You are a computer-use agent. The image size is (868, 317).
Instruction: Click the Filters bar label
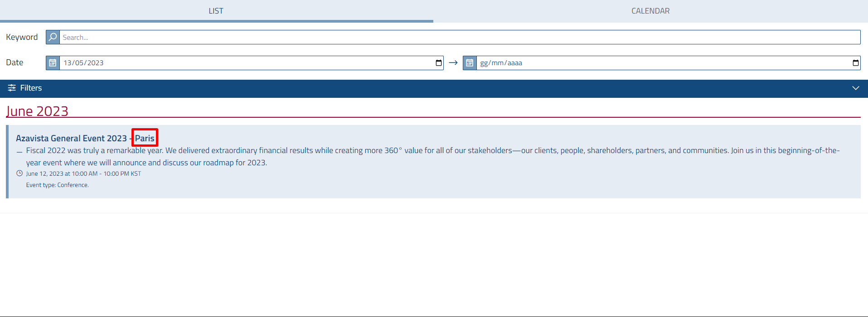(x=31, y=88)
